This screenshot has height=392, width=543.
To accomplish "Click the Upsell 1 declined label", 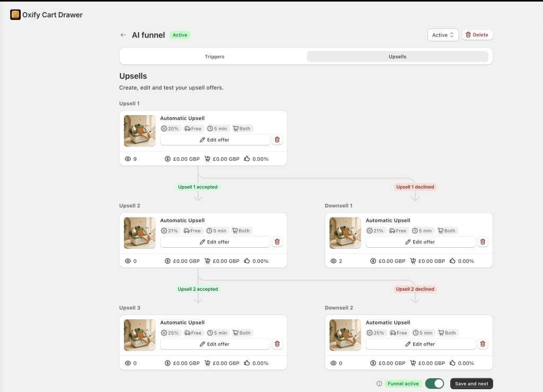I will point(415,187).
